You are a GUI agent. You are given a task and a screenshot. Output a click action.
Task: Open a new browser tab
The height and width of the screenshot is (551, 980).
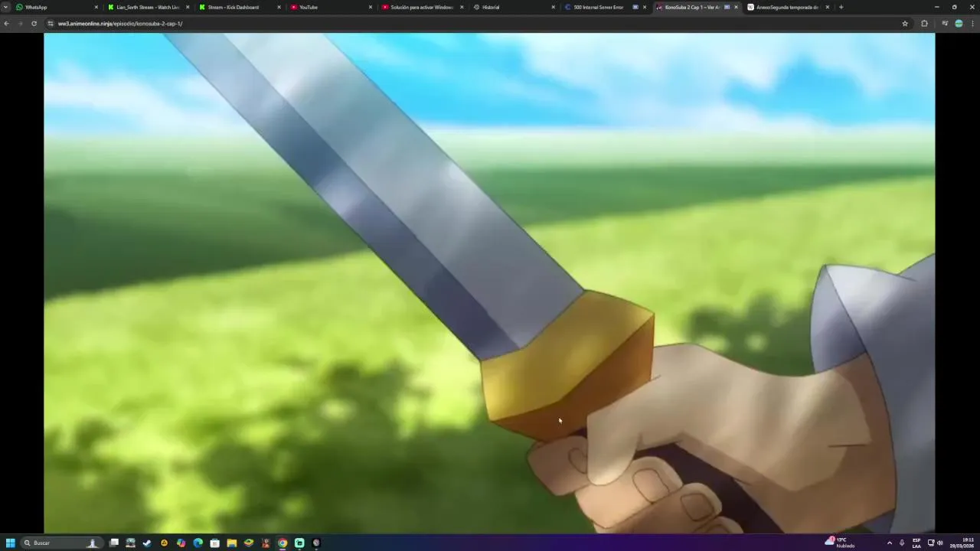841,7
